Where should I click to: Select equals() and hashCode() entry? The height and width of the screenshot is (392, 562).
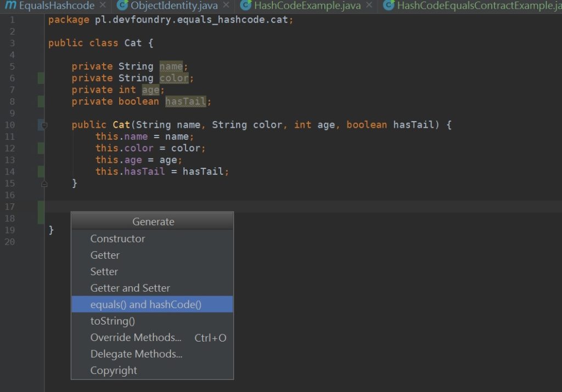[x=152, y=304]
